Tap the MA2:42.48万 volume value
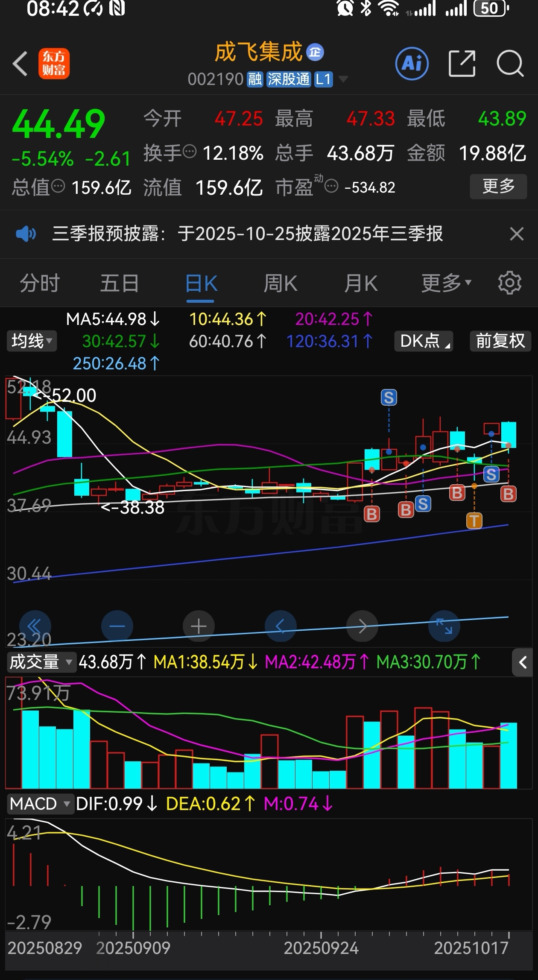Image resolution: width=538 pixels, height=980 pixels. [x=317, y=662]
